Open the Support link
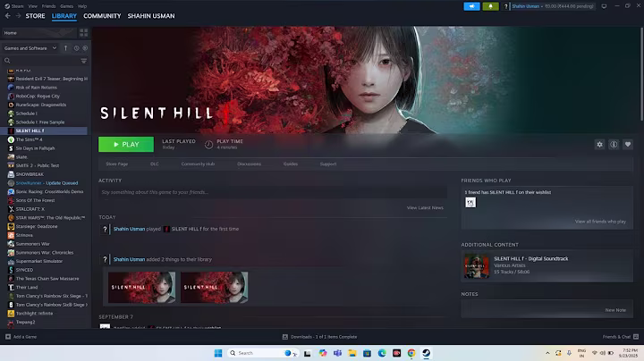The height and width of the screenshot is (361, 644). point(328,164)
